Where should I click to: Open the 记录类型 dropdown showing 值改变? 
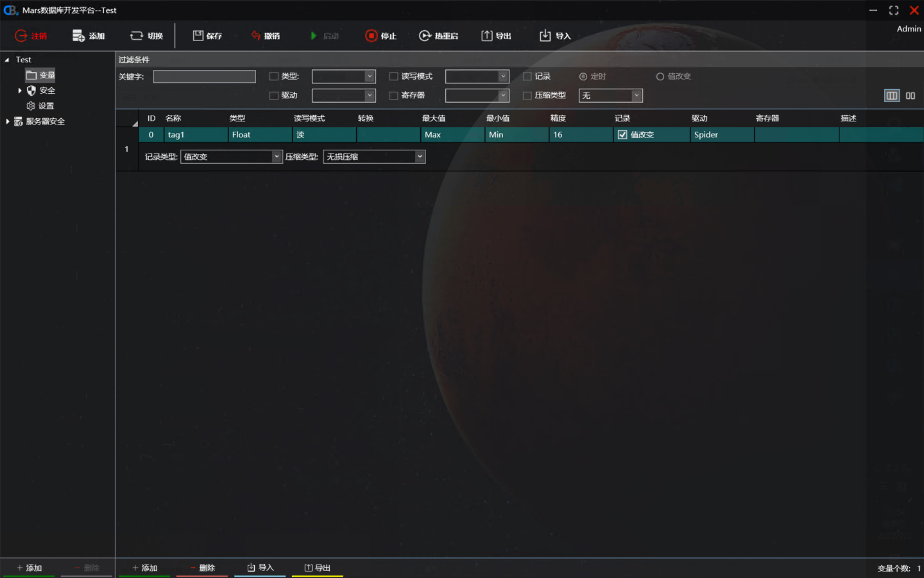pos(232,157)
